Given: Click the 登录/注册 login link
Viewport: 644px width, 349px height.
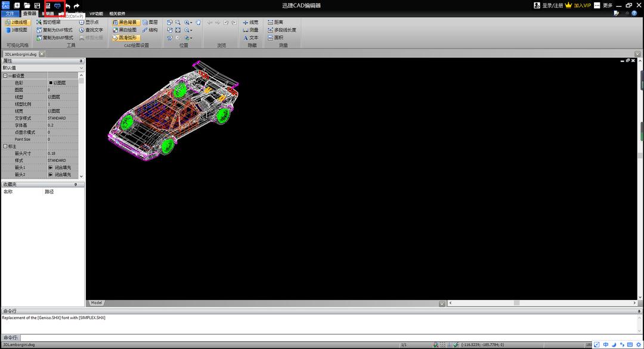Looking at the screenshot, I should pyautogui.click(x=548, y=5).
